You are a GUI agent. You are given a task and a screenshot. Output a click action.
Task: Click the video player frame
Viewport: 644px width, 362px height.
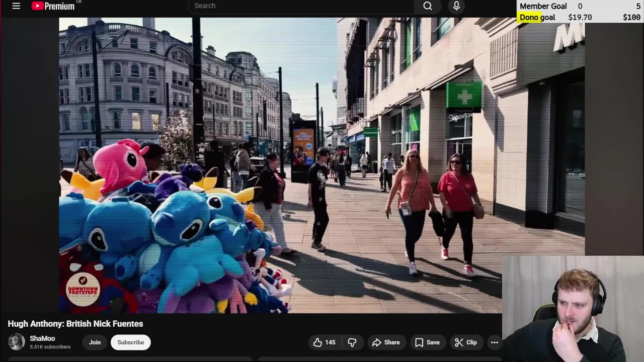pos(321,165)
